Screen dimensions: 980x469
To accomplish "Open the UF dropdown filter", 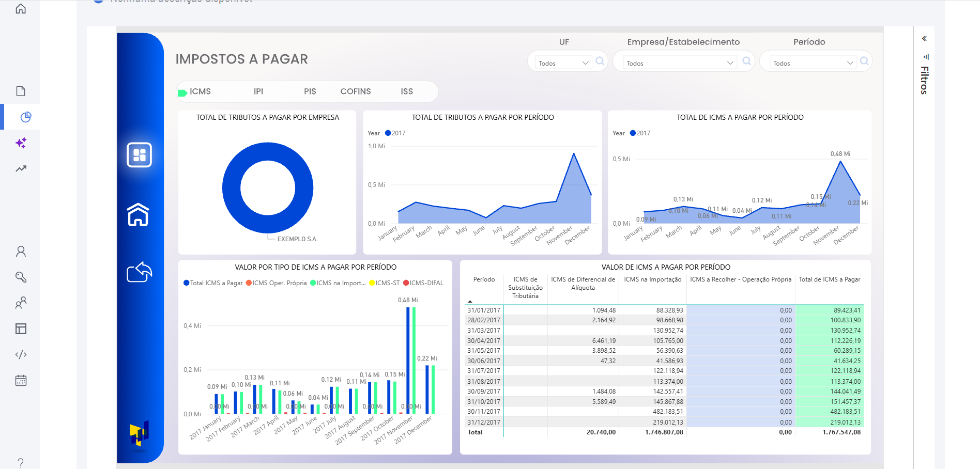I will [x=563, y=63].
